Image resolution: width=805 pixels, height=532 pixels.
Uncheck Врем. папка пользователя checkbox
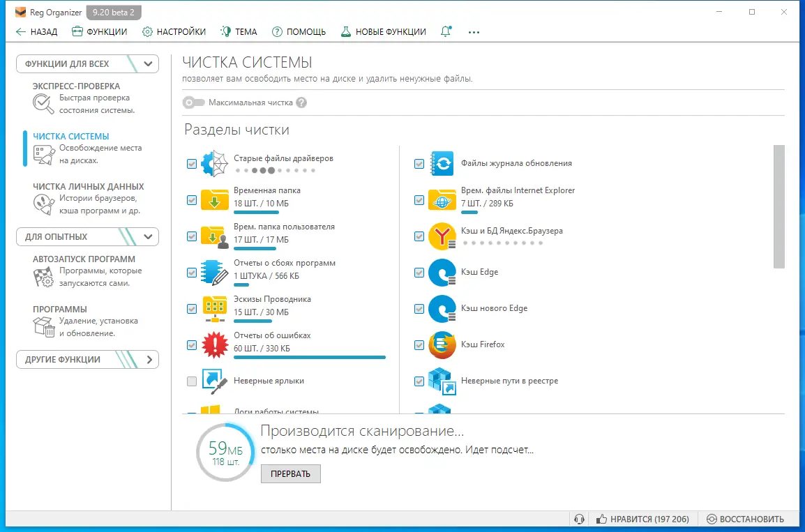coord(192,236)
